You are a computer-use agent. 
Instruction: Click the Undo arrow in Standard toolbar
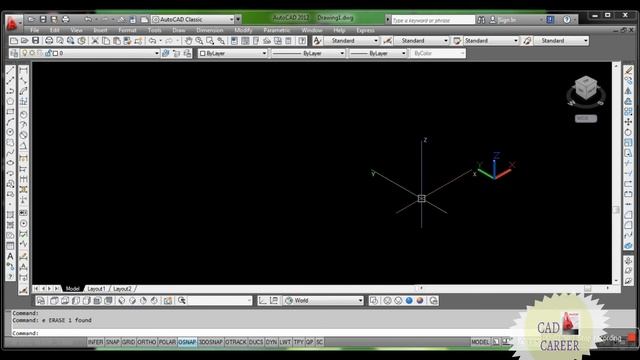152,41
